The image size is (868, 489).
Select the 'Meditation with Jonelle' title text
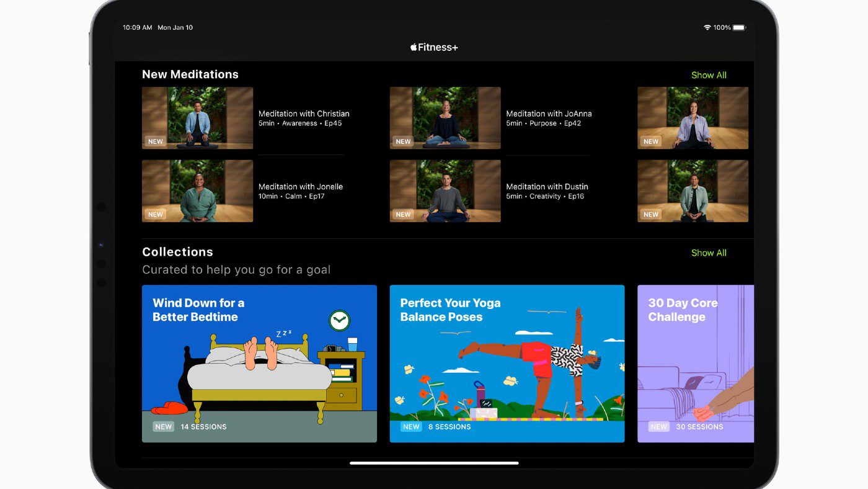[x=301, y=186]
